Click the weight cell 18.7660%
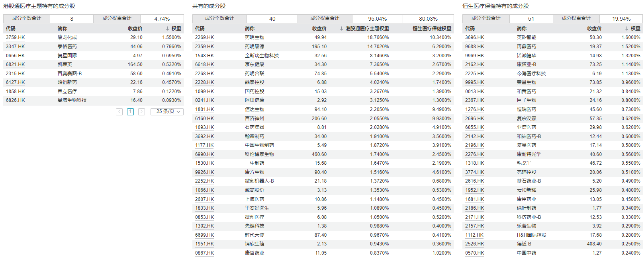 click(378, 37)
